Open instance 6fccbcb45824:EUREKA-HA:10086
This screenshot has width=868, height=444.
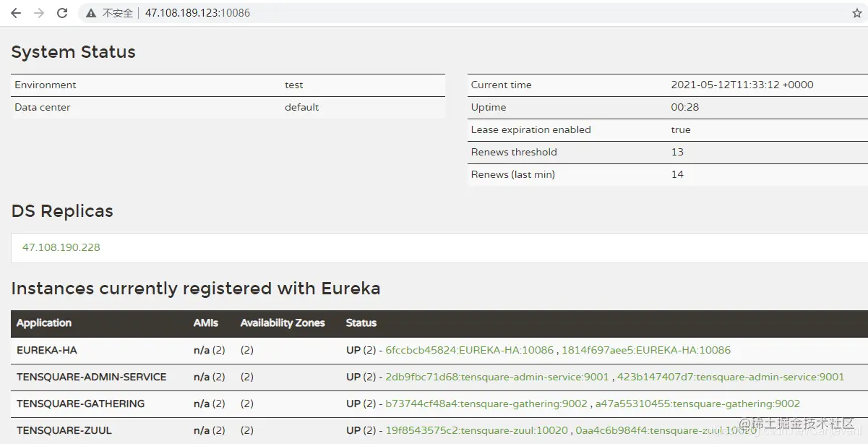470,350
